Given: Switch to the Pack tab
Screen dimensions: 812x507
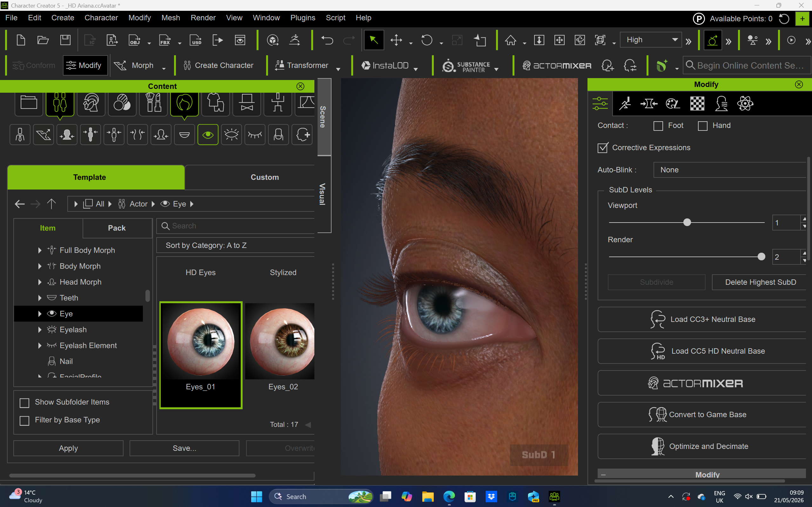Looking at the screenshot, I should pyautogui.click(x=117, y=228).
